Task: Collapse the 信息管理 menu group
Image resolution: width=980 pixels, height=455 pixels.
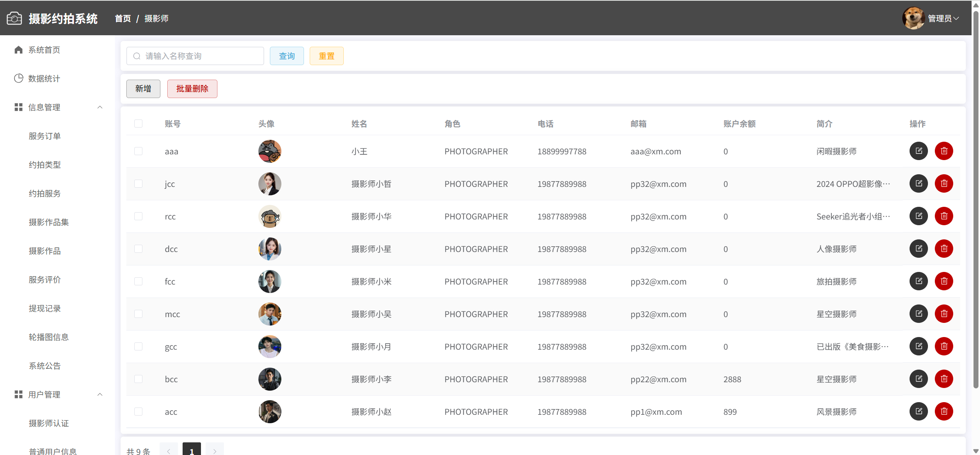Action: (x=100, y=107)
